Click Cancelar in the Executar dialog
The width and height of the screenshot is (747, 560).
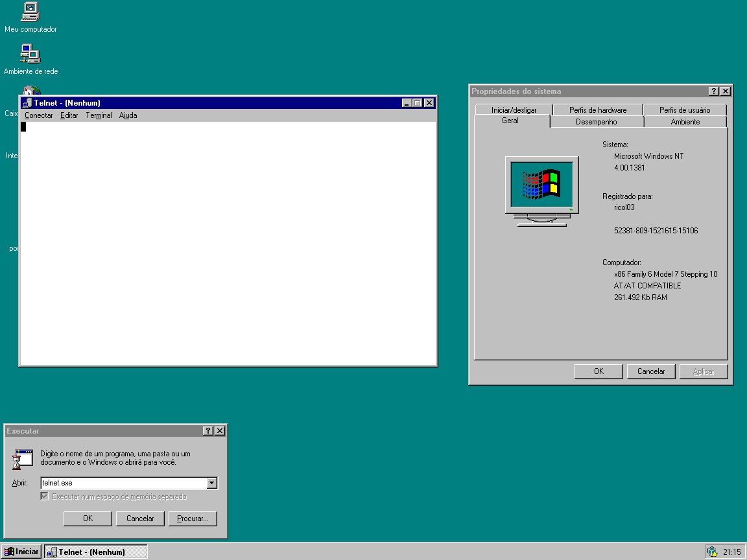[x=140, y=519]
